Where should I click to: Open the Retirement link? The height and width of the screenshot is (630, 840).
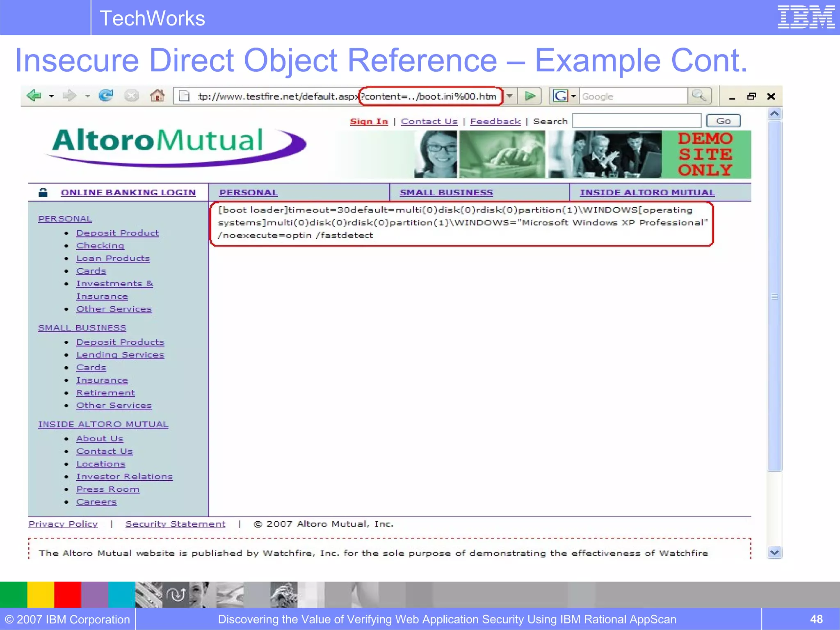click(105, 393)
